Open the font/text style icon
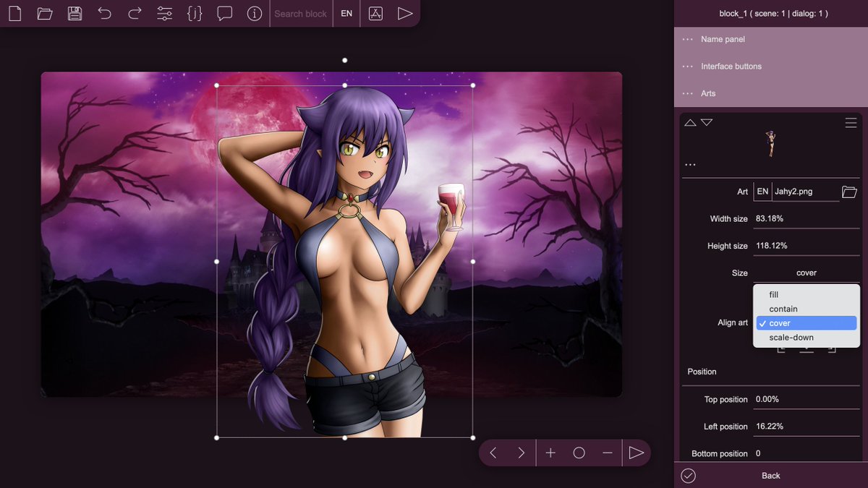The image size is (868, 488). (x=375, y=13)
